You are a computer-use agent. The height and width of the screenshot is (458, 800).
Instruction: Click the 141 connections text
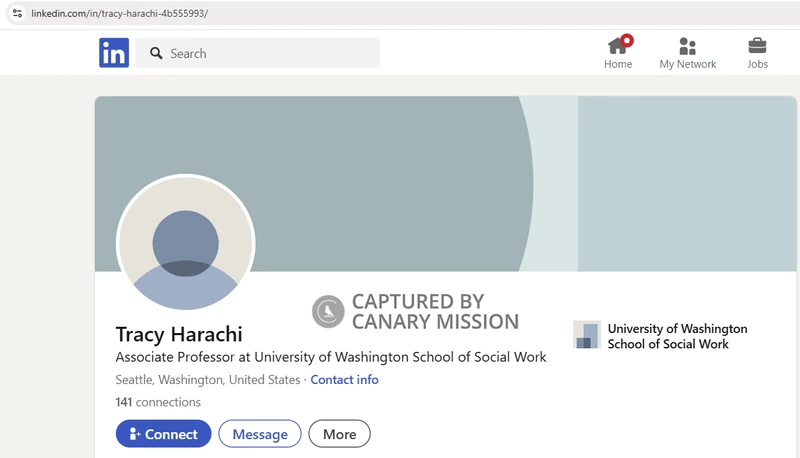tap(158, 402)
